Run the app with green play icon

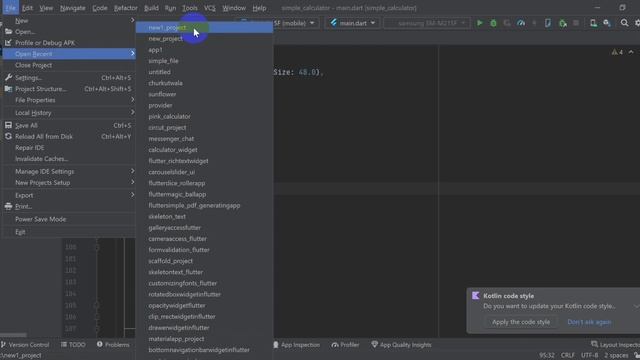click(480, 23)
